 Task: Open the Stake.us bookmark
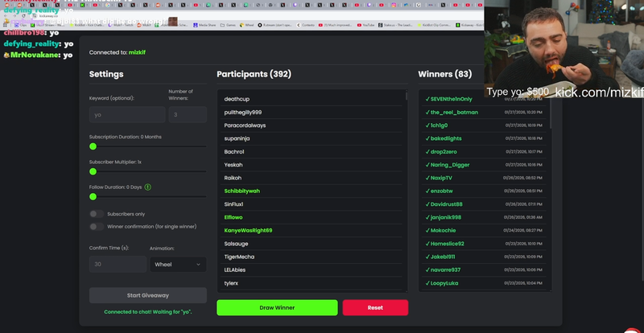[x=395, y=25]
